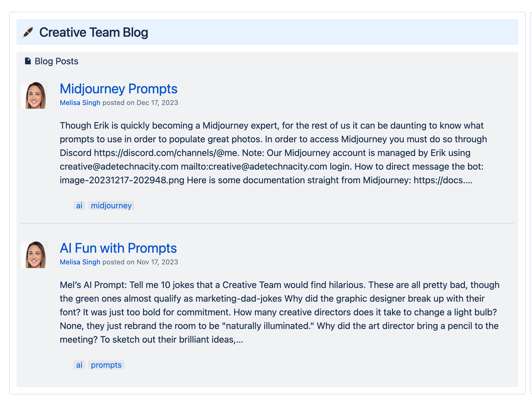
Task: View Melisa Singh's profile from the Dec 17 post
Action: point(80,102)
